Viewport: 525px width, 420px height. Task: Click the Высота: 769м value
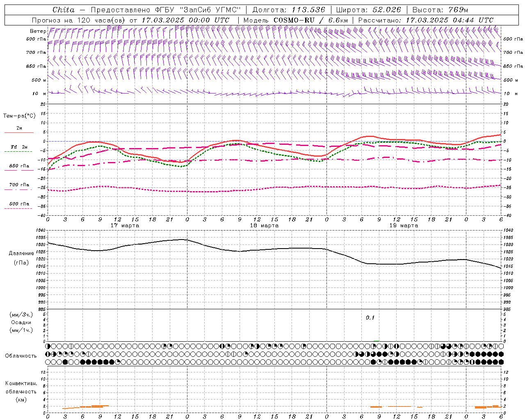click(440, 10)
